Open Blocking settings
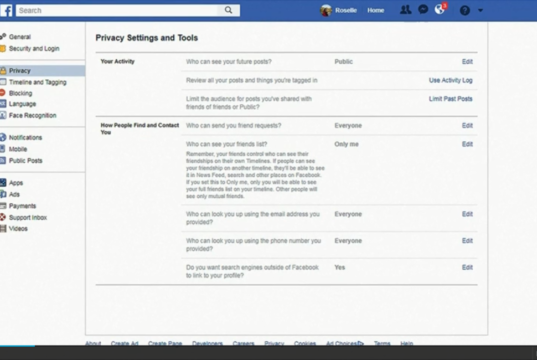Viewport: 537px width, 360px height. (21, 93)
